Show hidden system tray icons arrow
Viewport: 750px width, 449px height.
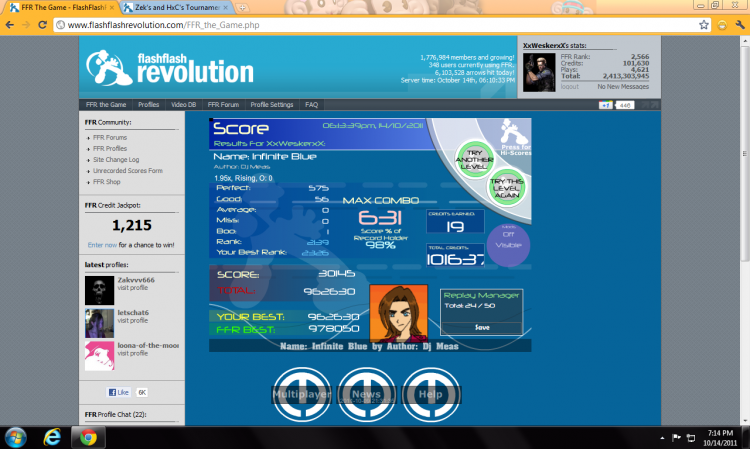pyautogui.click(x=662, y=438)
